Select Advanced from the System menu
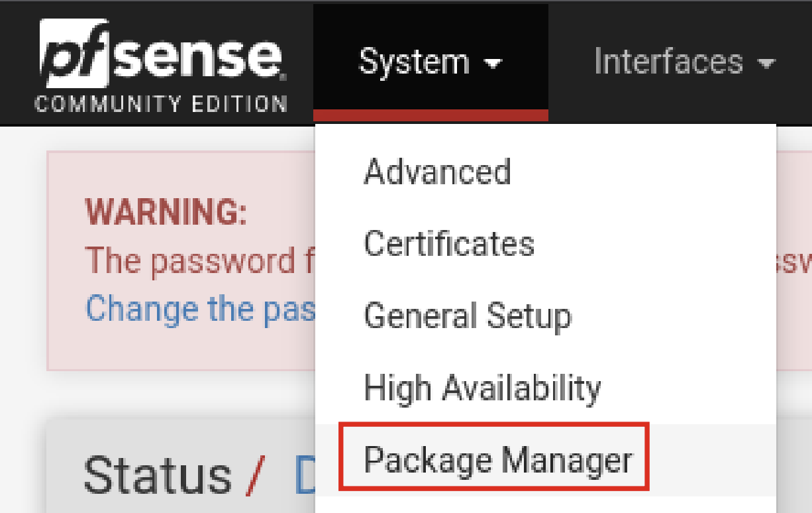Image resolution: width=812 pixels, height=513 pixels. click(438, 172)
